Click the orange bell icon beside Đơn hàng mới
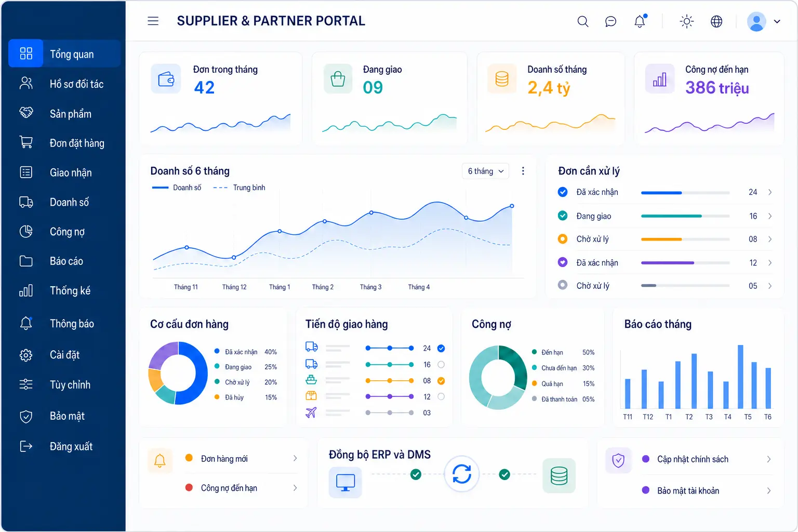 160,460
